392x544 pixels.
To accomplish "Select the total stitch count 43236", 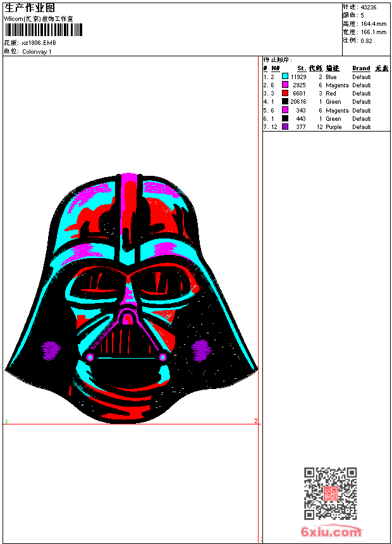I will click(369, 8).
